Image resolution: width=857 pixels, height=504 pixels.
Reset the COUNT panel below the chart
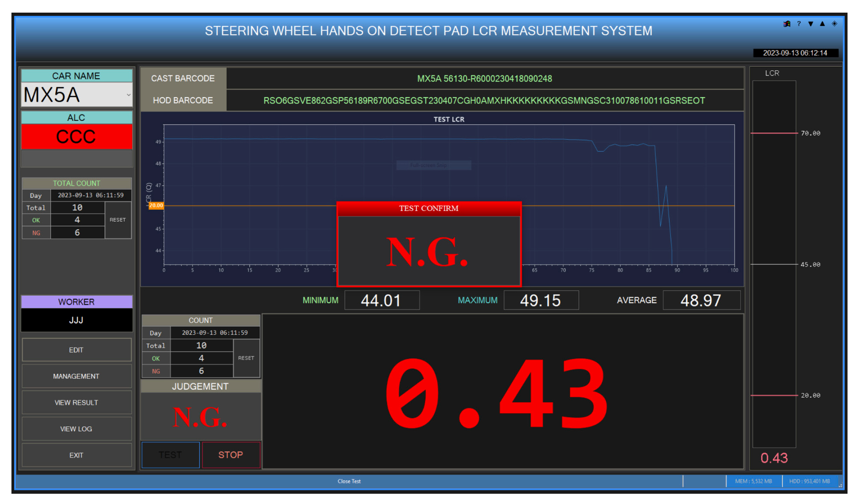(246, 358)
